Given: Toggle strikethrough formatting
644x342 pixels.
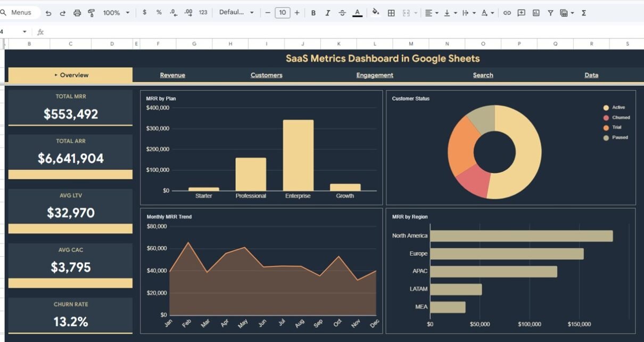Looking at the screenshot, I should pos(342,13).
